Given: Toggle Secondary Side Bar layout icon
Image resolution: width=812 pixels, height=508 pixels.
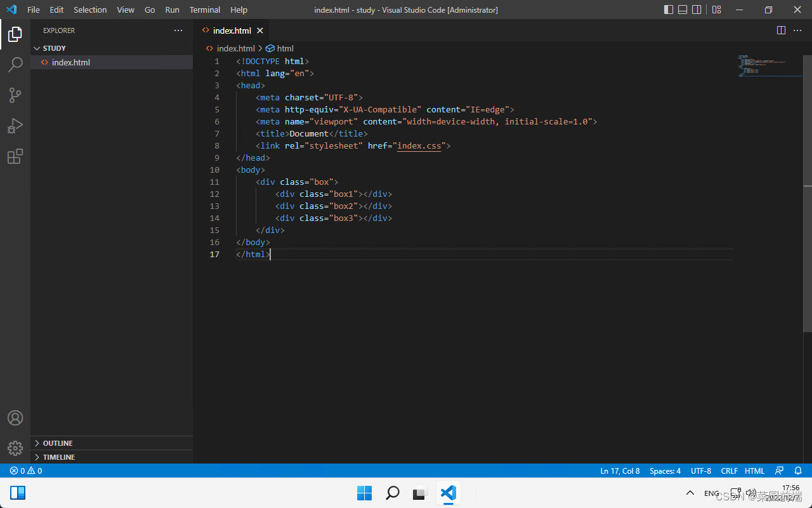Looking at the screenshot, I should [x=697, y=10].
